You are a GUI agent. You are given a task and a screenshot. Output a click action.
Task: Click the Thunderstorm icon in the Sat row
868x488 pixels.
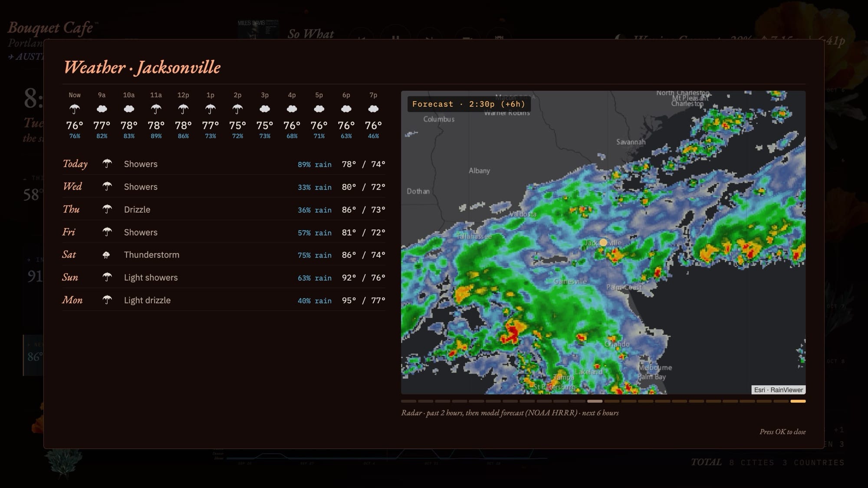(106, 255)
